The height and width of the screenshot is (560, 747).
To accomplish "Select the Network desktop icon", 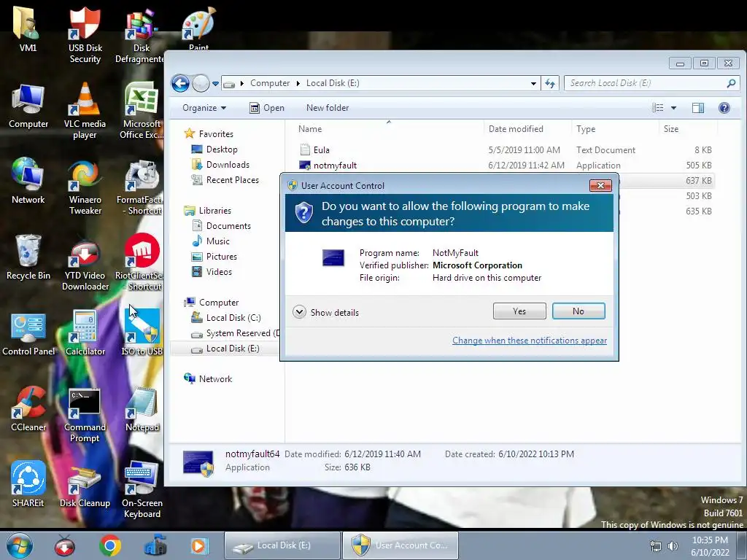I will [28, 181].
